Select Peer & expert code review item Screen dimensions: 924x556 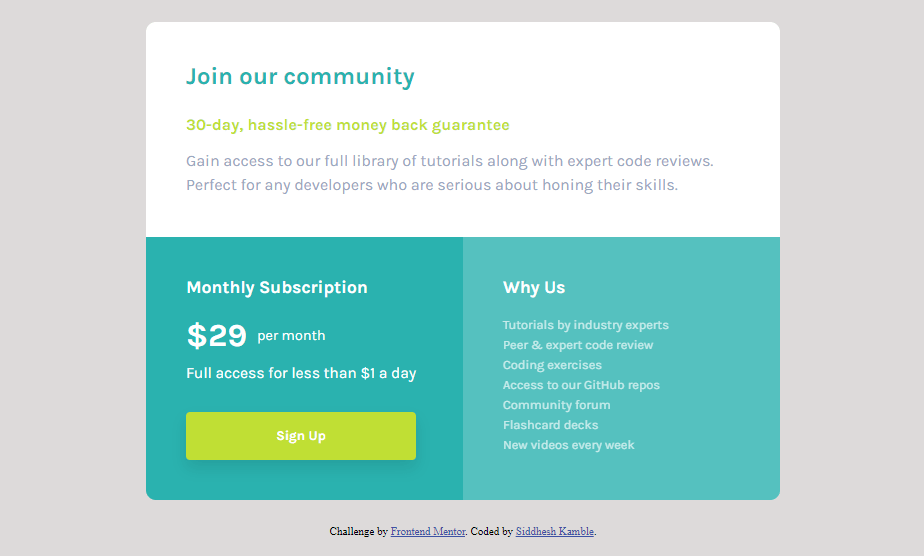click(x=578, y=345)
